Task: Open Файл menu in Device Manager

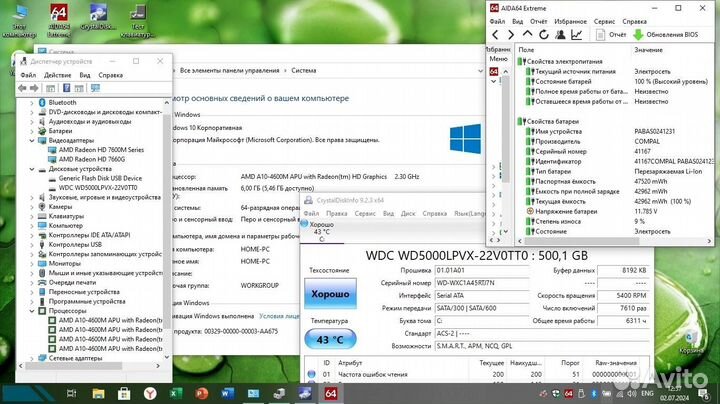Action: coord(28,75)
